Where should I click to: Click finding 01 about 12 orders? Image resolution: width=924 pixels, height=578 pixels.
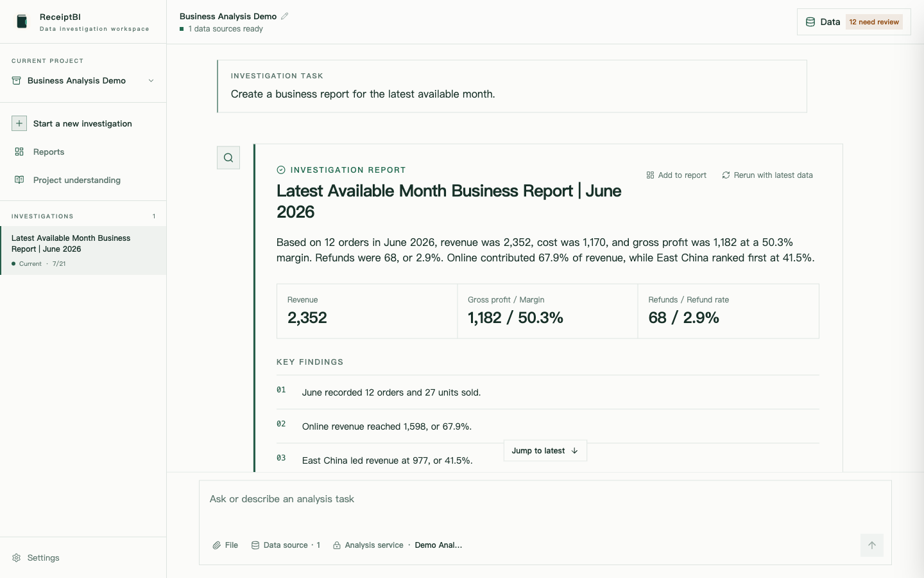(x=548, y=392)
